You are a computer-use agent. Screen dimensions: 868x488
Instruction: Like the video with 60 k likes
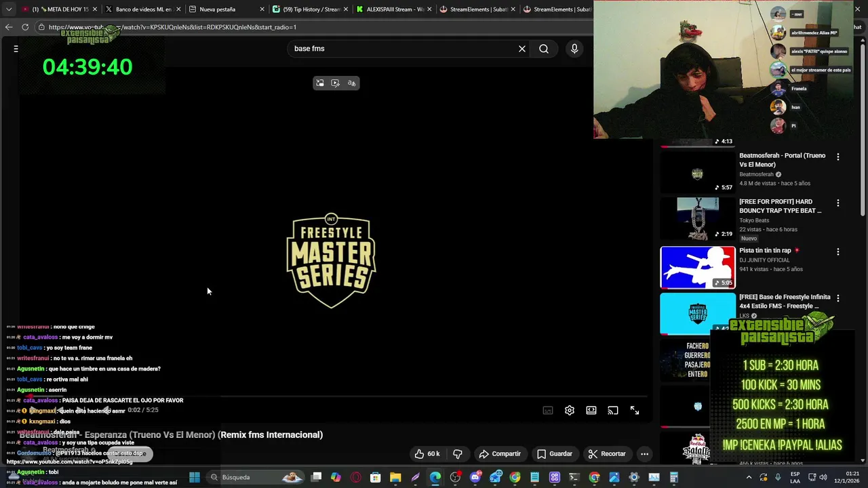click(x=427, y=453)
